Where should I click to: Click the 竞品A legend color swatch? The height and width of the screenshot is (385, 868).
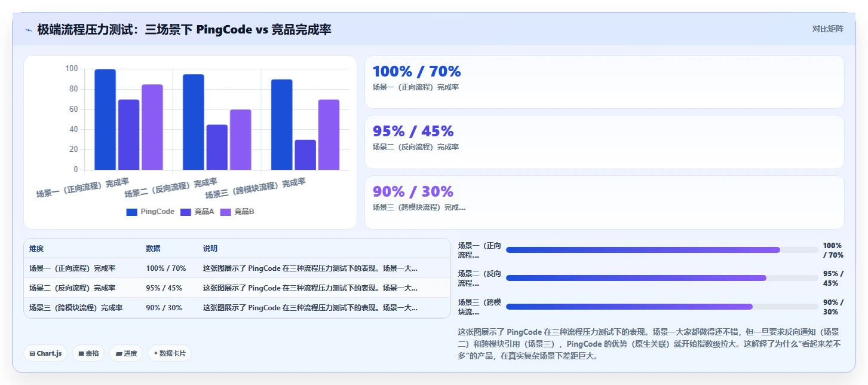[185, 212]
